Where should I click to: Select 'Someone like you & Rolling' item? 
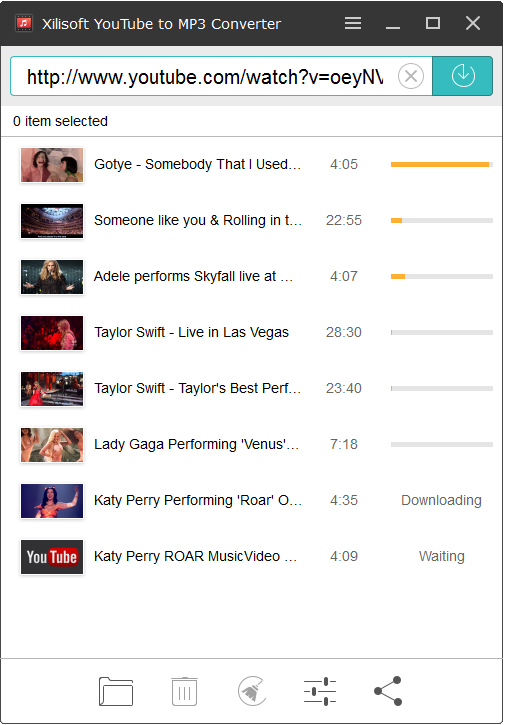252,221
